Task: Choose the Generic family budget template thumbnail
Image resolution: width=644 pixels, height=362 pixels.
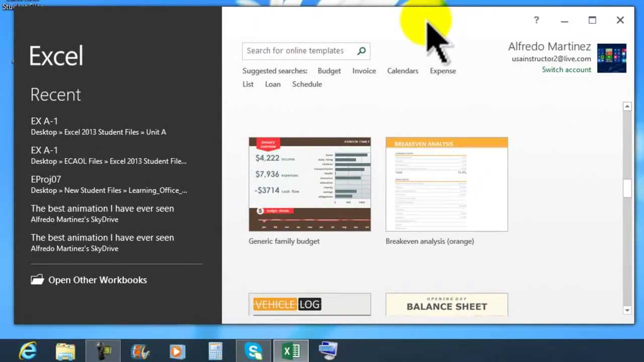Action: click(x=310, y=184)
